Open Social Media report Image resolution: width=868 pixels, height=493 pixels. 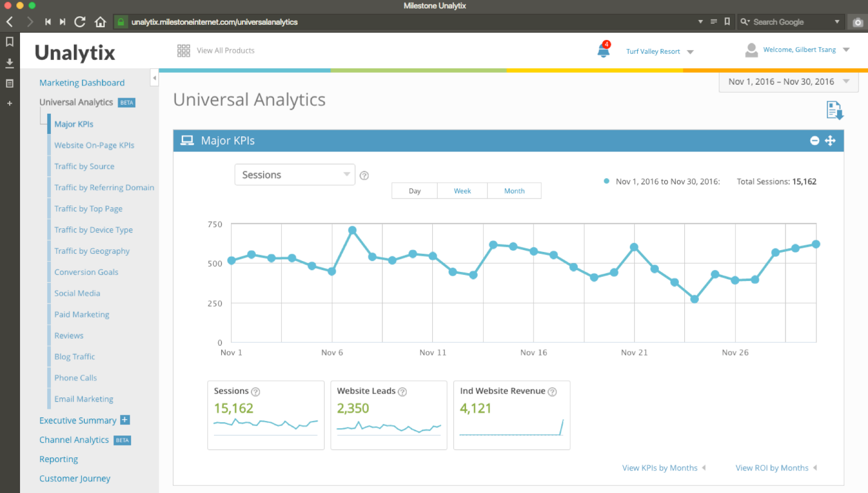pyautogui.click(x=77, y=294)
